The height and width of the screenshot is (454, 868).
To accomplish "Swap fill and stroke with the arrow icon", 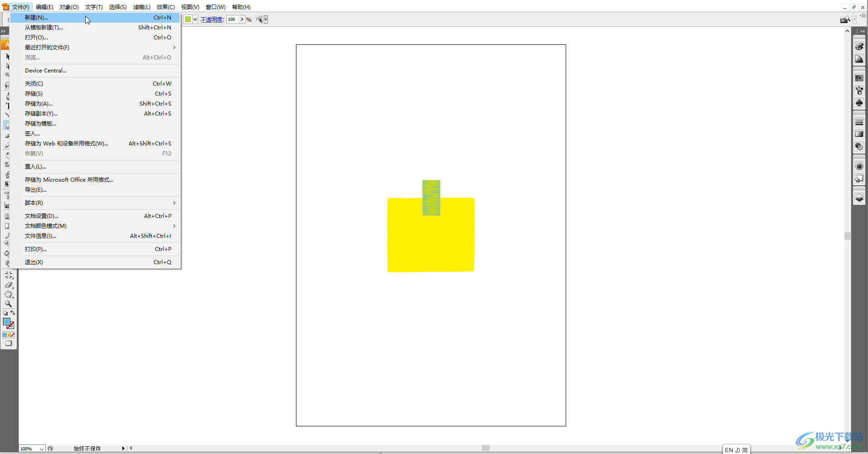I will pos(13,313).
